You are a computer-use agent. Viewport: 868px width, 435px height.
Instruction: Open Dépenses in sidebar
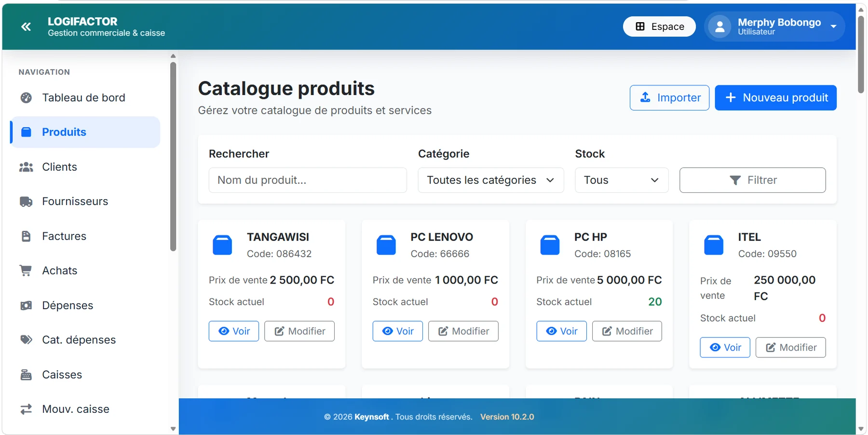[x=85, y=305]
